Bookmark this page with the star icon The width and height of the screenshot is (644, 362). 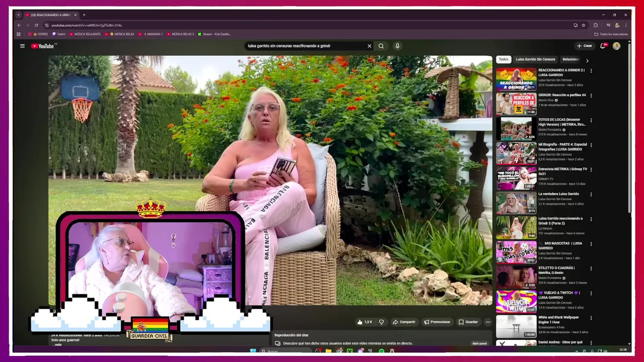[x=584, y=25]
